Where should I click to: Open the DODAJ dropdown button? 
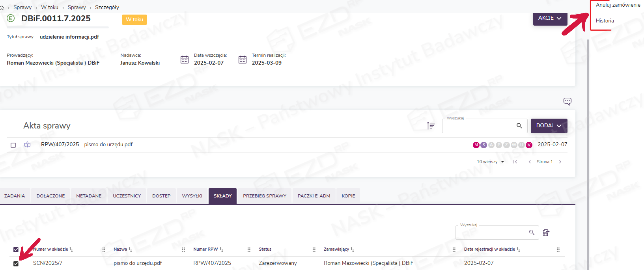pos(549,126)
